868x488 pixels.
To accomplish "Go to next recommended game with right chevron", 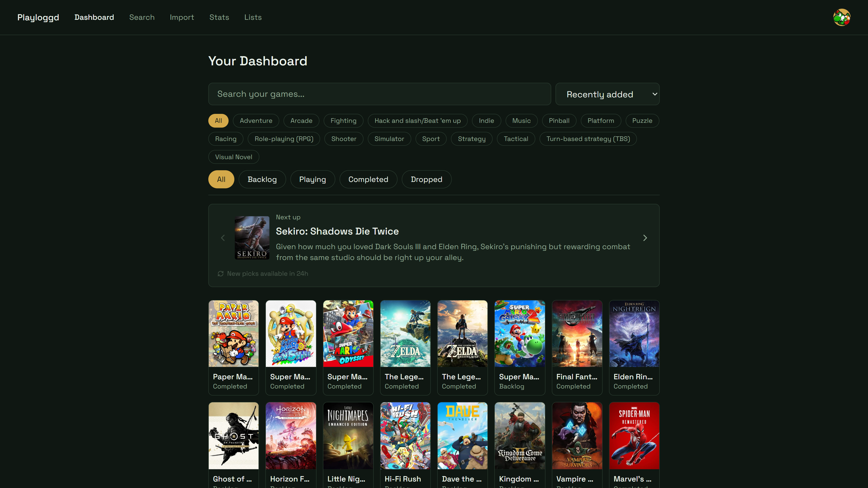I will pos(644,238).
